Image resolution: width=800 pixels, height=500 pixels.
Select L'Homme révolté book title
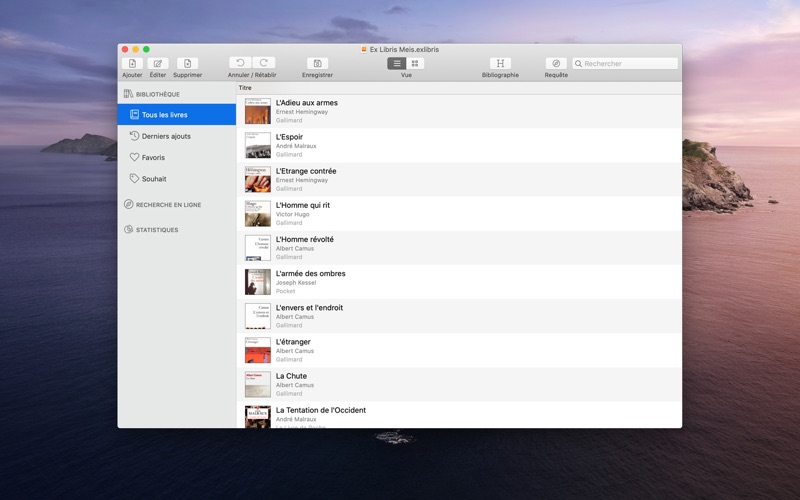305,239
